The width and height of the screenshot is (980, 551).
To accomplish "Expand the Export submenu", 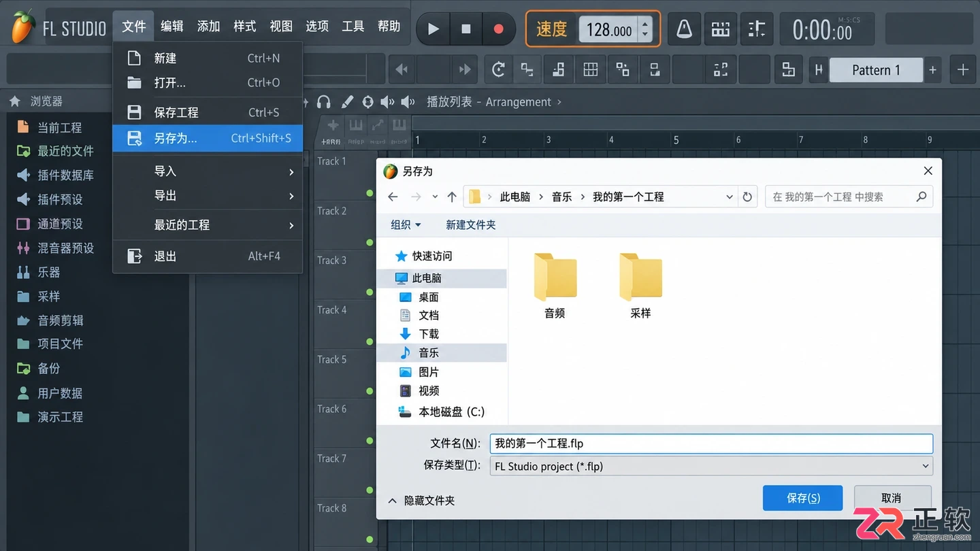I will [208, 195].
